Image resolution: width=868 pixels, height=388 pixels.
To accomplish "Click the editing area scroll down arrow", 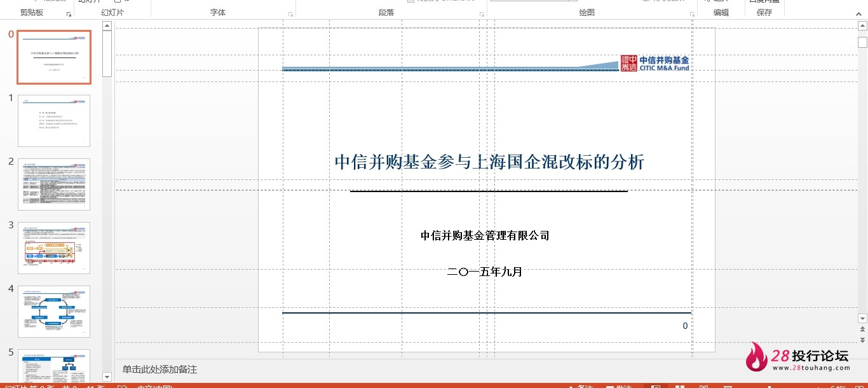I will pyautogui.click(x=862, y=318).
